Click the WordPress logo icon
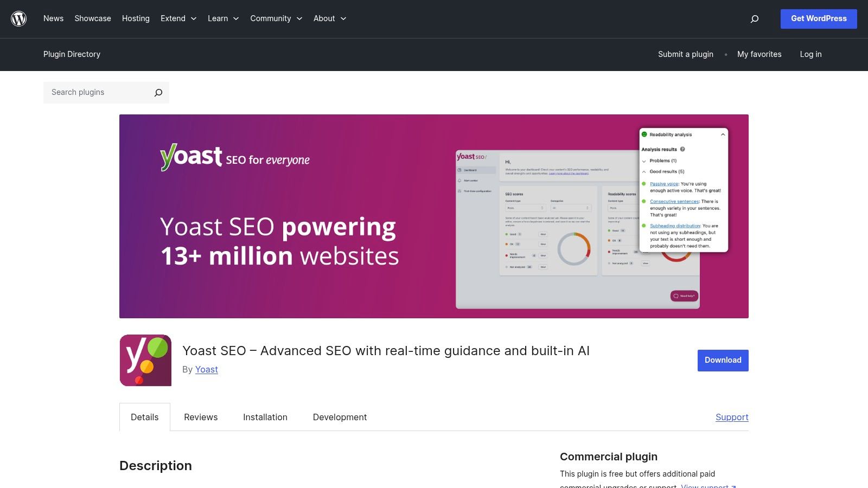The width and height of the screenshot is (868, 488). click(19, 18)
